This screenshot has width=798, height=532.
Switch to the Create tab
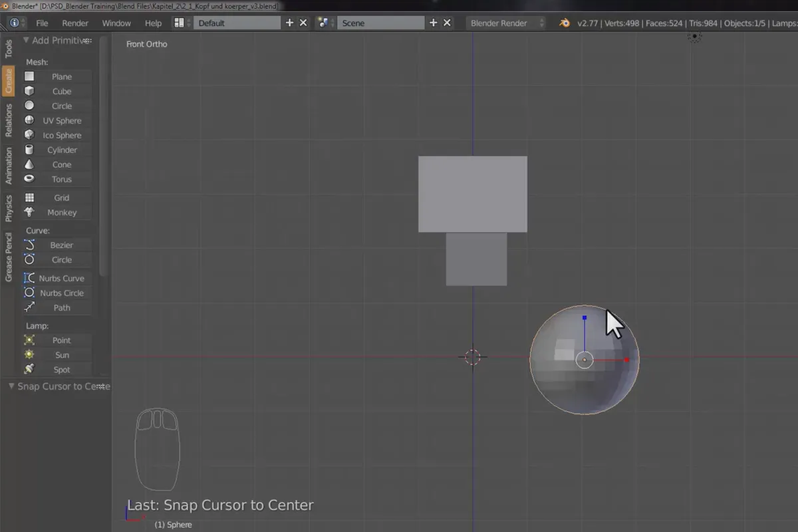coord(9,80)
